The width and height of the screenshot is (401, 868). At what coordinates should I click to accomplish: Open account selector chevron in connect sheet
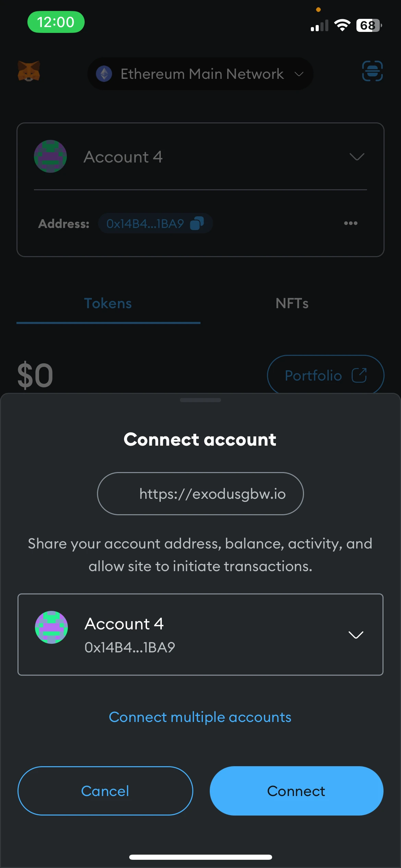pyautogui.click(x=356, y=635)
